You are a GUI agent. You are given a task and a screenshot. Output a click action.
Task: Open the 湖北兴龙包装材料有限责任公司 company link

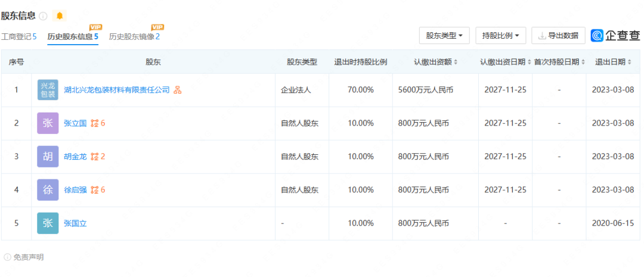point(116,90)
